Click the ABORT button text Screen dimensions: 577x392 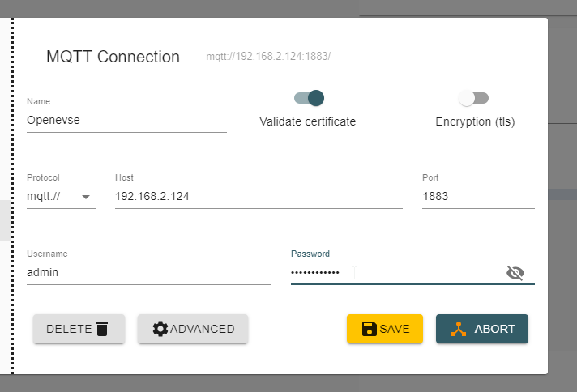coord(494,329)
